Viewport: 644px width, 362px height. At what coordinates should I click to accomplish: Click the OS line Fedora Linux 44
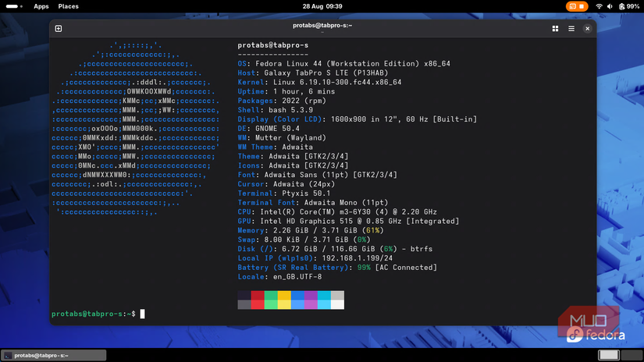pyautogui.click(x=343, y=64)
